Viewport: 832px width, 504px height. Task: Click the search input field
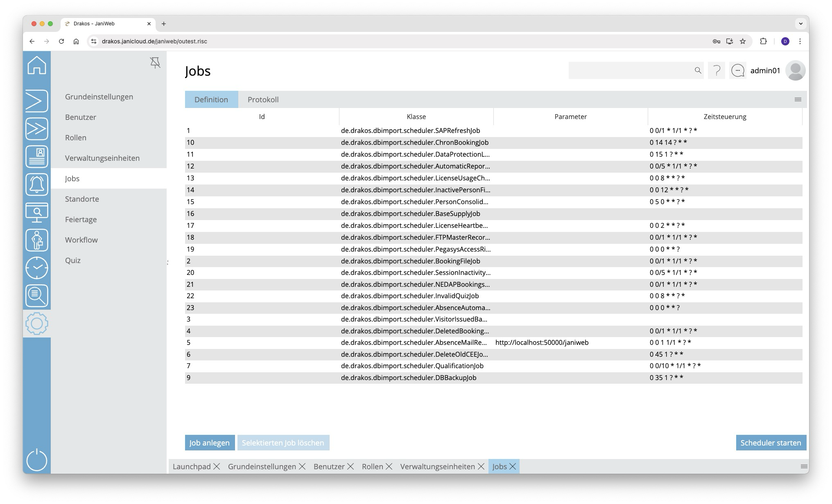631,71
